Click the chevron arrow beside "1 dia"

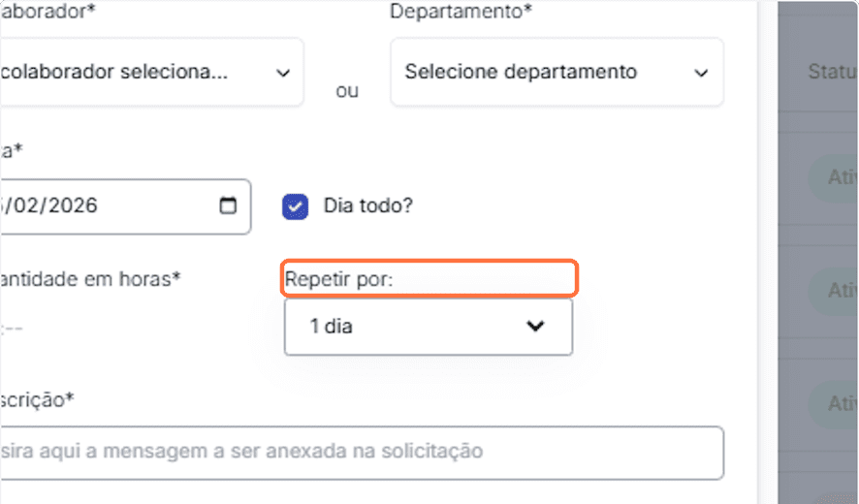535,327
